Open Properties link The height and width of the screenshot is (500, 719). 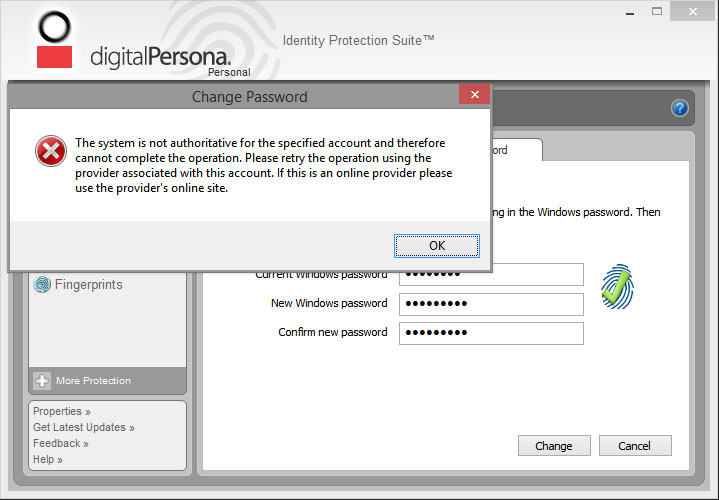coord(61,411)
